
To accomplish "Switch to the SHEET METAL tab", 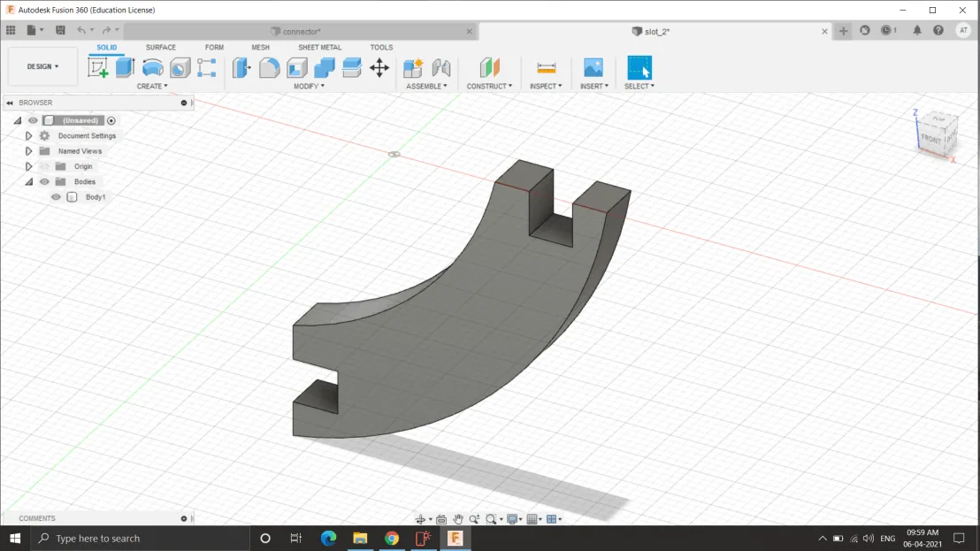I will [x=320, y=48].
